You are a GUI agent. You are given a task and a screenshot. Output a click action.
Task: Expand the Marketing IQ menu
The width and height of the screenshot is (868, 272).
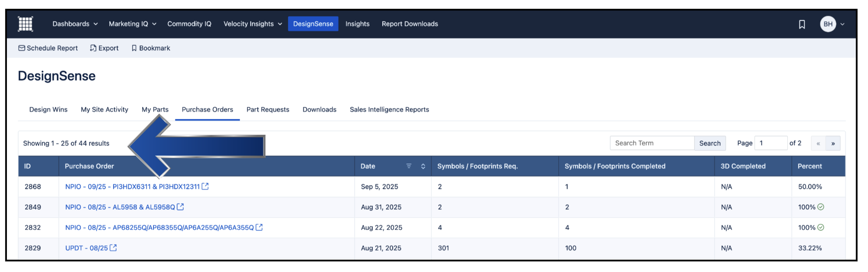tap(132, 24)
